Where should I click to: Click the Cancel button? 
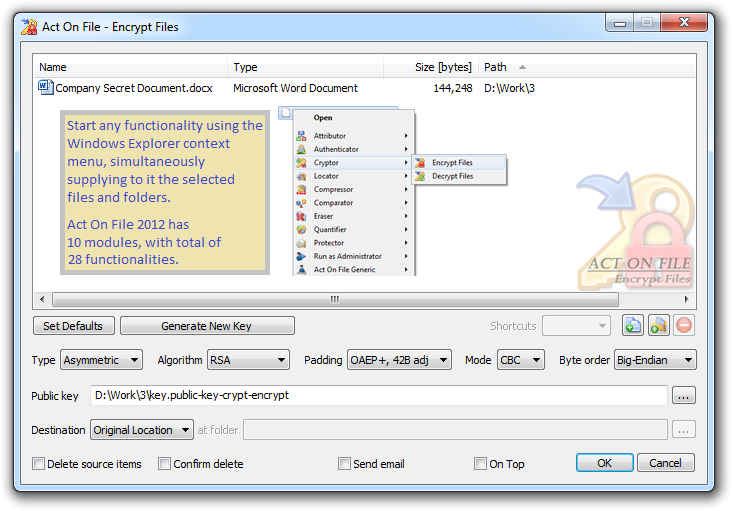pyautogui.click(x=666, y=463)
